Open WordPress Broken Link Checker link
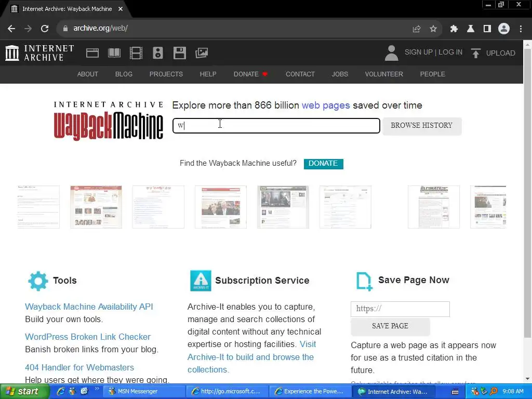This screenshot has width=532, height=399. 88,337
